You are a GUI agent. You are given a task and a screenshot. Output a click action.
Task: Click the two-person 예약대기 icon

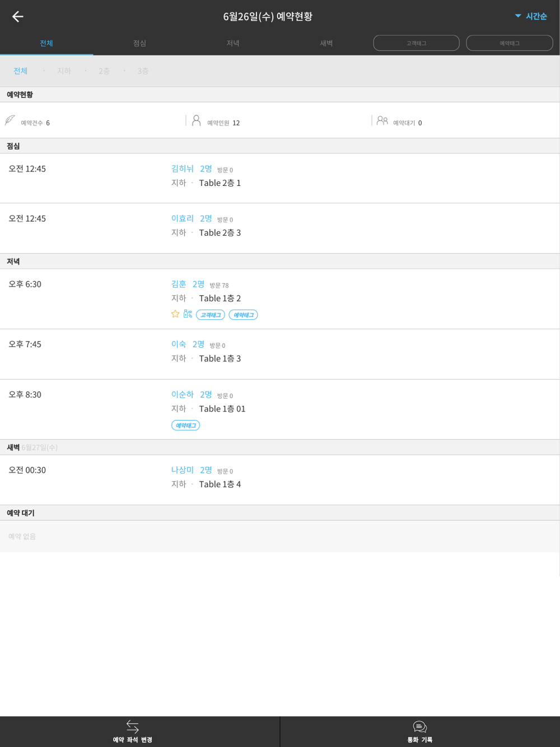[x=382, y=120]
